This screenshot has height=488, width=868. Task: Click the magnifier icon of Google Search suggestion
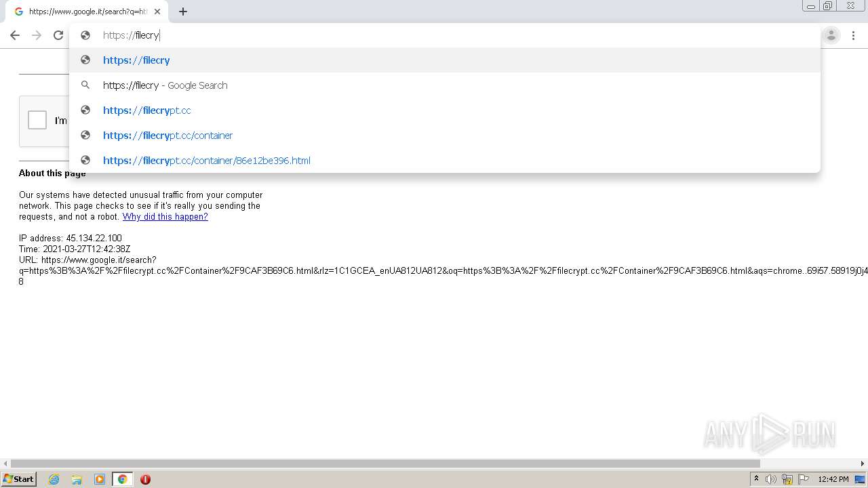pyautogui.click(x=85, y=85)
